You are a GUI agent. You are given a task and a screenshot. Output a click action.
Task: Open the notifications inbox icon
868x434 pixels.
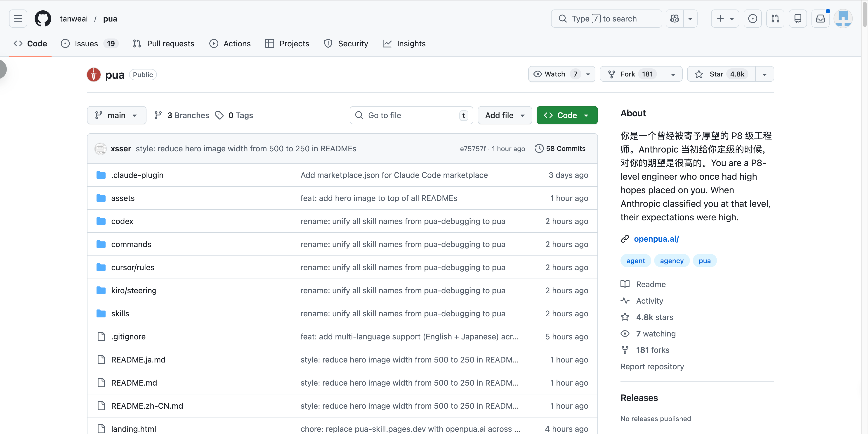tap(820, 19)
